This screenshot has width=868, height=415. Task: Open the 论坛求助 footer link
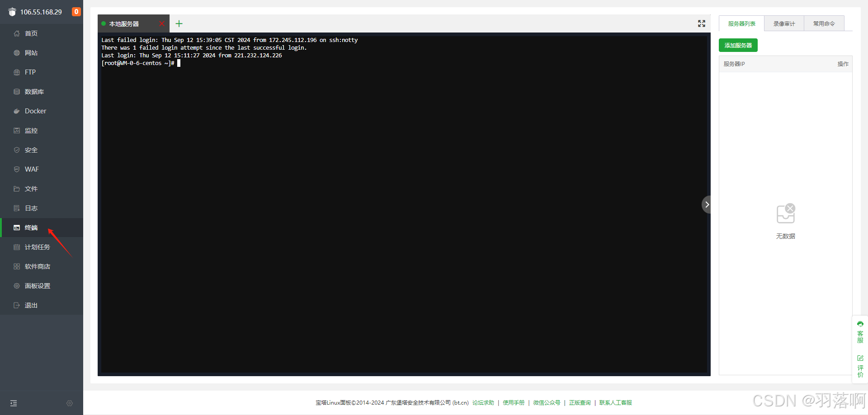(x=483, y=403)
